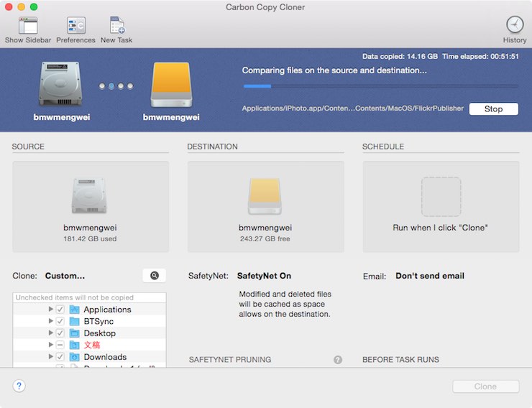Screen dimensions: 532x408
Task: Click the Desktop folder icon
Action: [74, 333]
